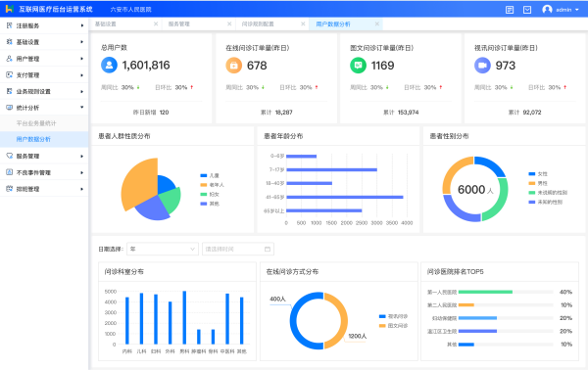588x370 pixels.
Task: Collapse the 统计分析 sidebar section
Action: click(x=44, y=108)
